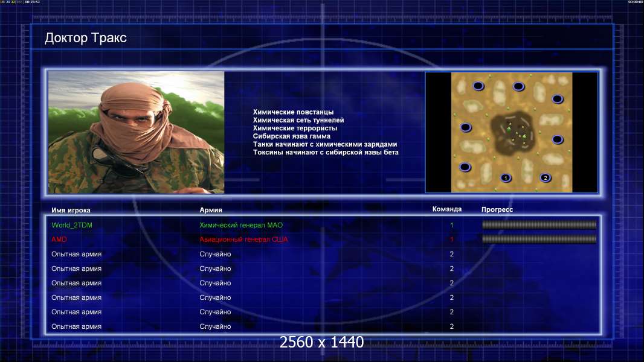Click the dark crater at map center
This screenshot has height=362, width=644.
pos(514,133)
